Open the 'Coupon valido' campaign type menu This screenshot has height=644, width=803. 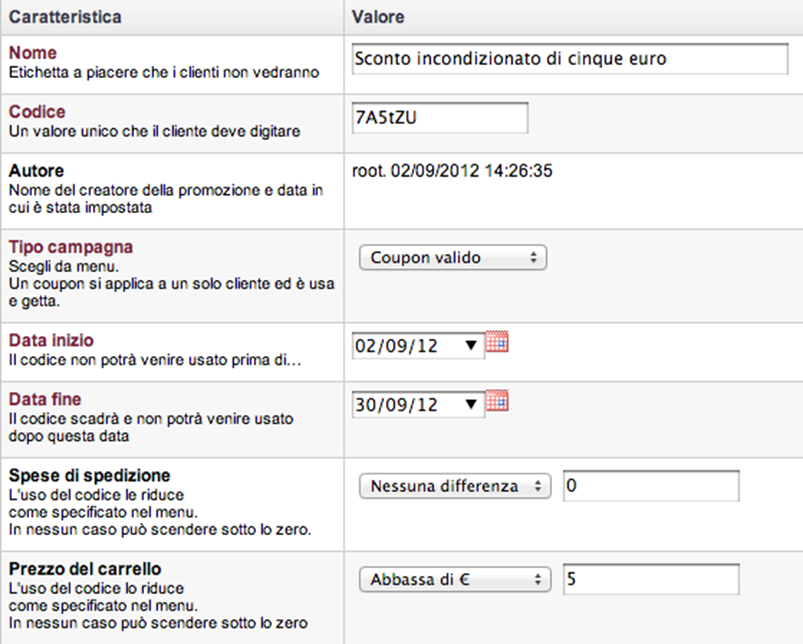pos(453,258)
